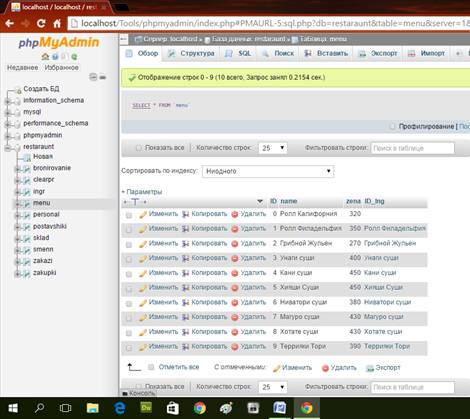
Task: Click the browser home icon
Action: [57, 23]
